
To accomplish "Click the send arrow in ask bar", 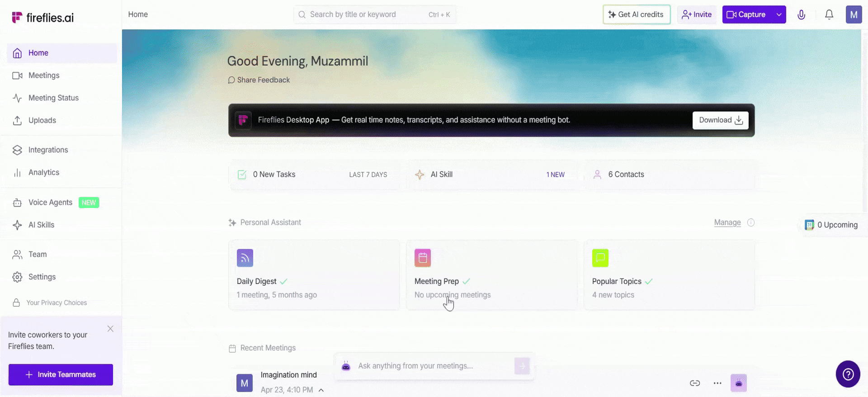I will point(522,366).
